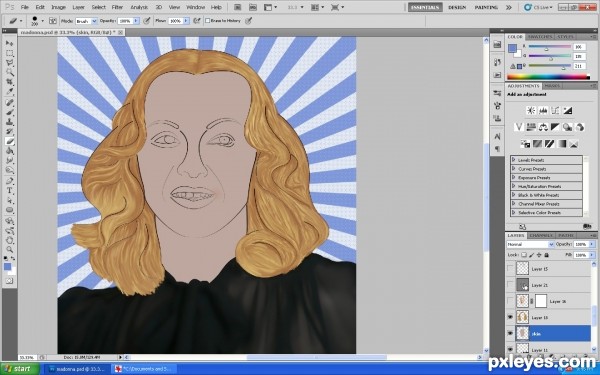Switch to the Masks tab
This screenshot has height=375, width=600.
click(552, 86)
